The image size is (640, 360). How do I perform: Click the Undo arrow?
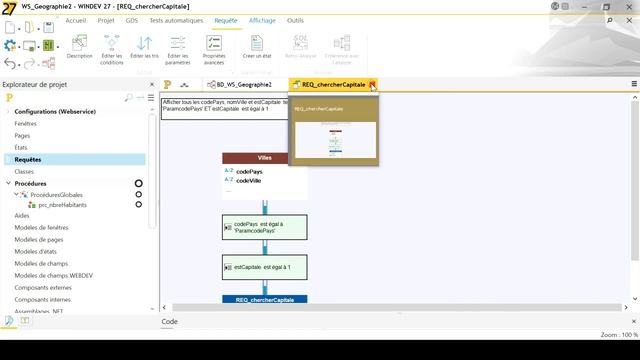click(x=10, y=63)
